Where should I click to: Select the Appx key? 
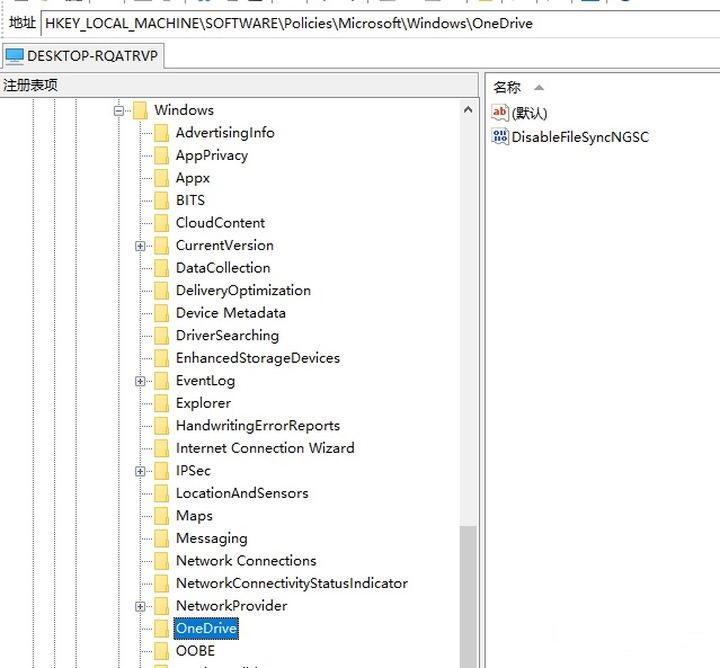click(x=193, y=178)
